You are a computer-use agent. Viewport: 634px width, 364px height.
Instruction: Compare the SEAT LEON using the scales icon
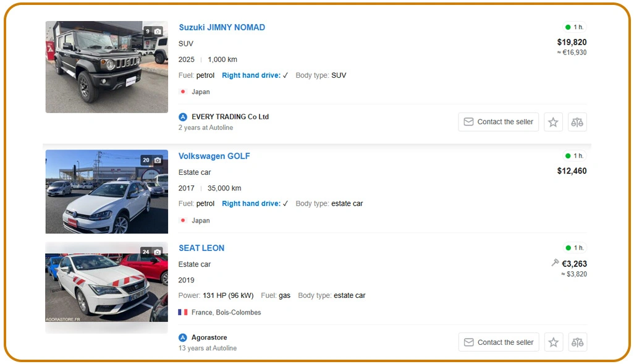click(x=577, y=342)
